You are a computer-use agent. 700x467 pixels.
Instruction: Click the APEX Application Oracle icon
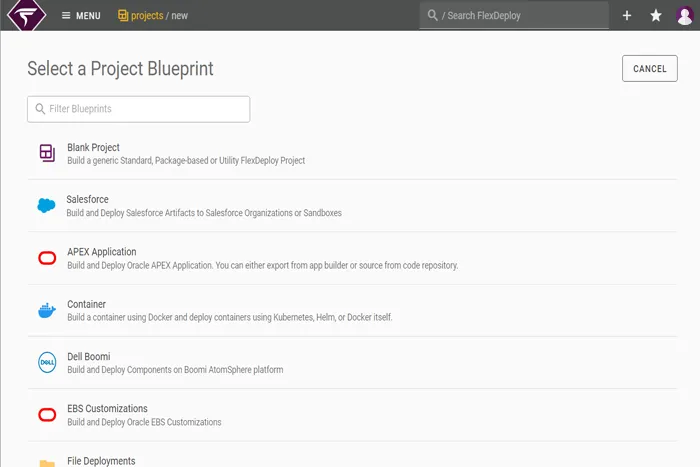click(x=47, y=258)
